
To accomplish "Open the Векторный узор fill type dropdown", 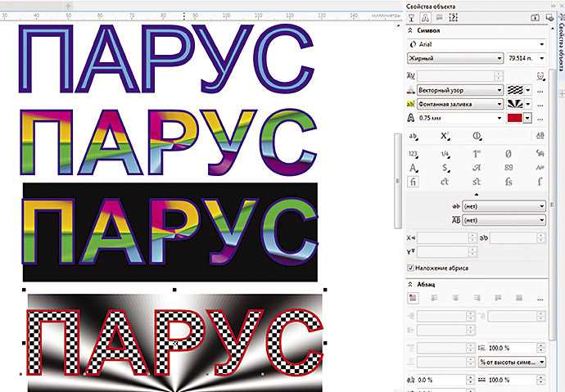I will tap(460, 90).
